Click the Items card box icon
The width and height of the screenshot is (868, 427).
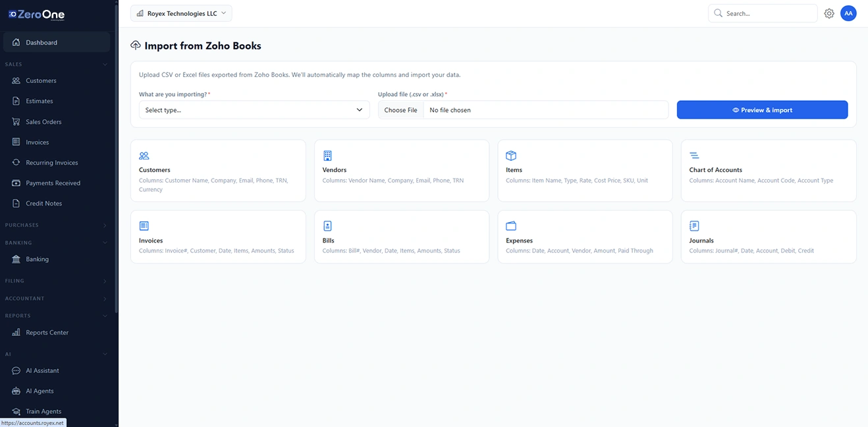click(x=511, y=156)
